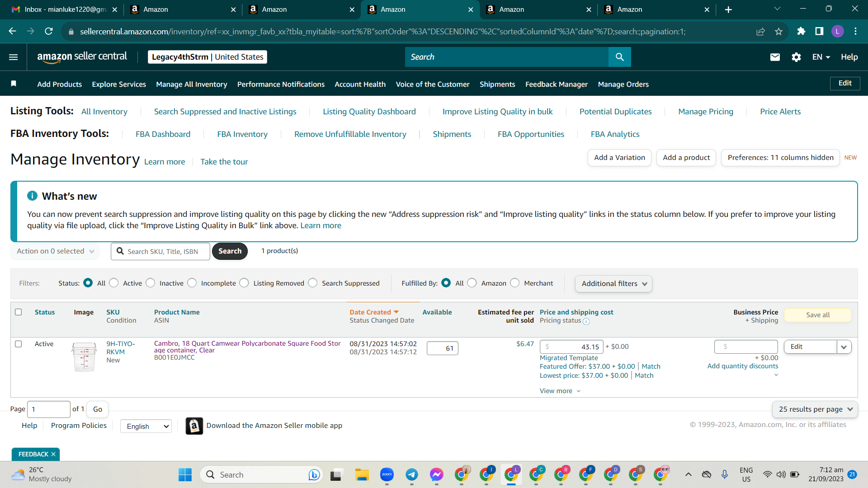Expand View more pricing details
This screenshot has width=868, height=488.
tap(560, 391)
